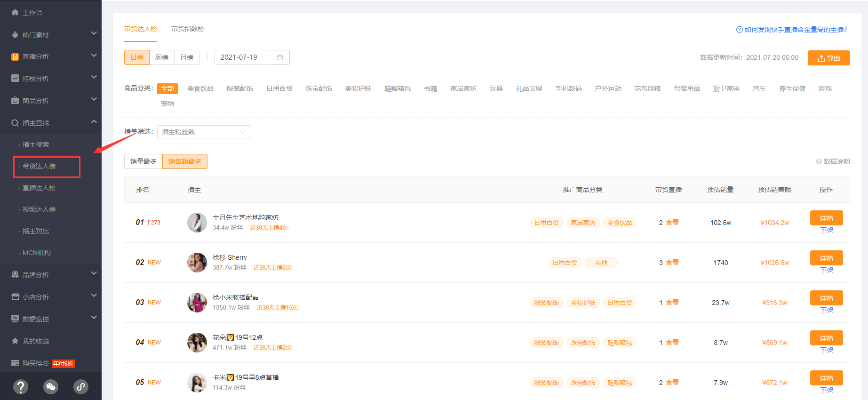
Task: Switch to 带货达人榜 tab
Action: click(141, 29)
